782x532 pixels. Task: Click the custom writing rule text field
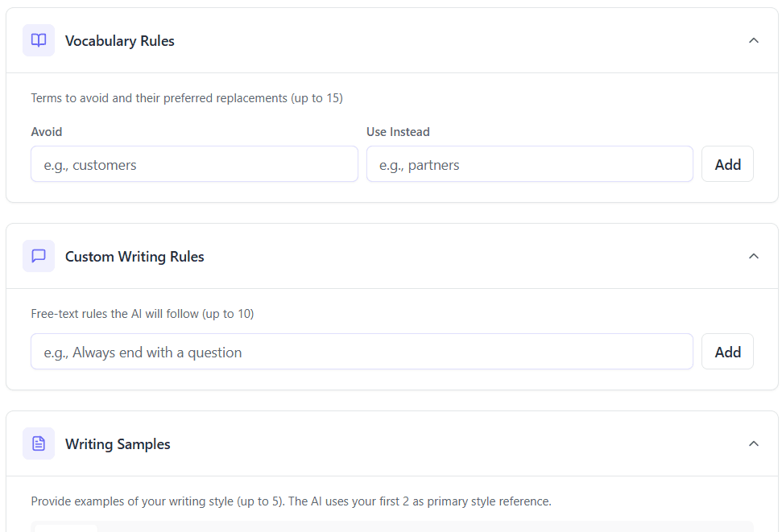(x=362, y=352)
